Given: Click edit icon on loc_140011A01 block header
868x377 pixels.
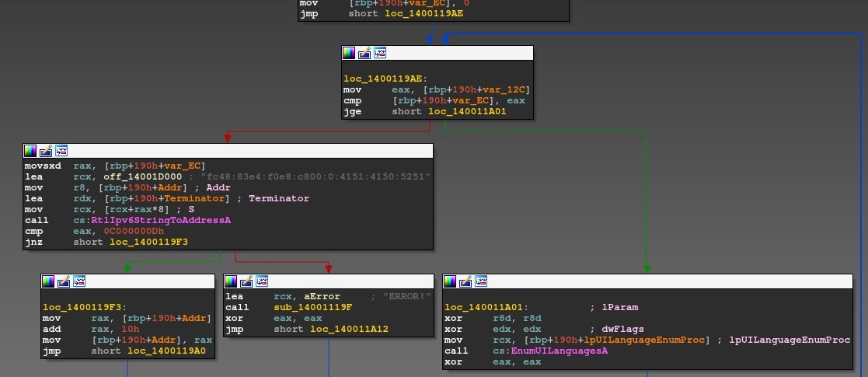Looking at the screenshot, I should pos(465,281).
